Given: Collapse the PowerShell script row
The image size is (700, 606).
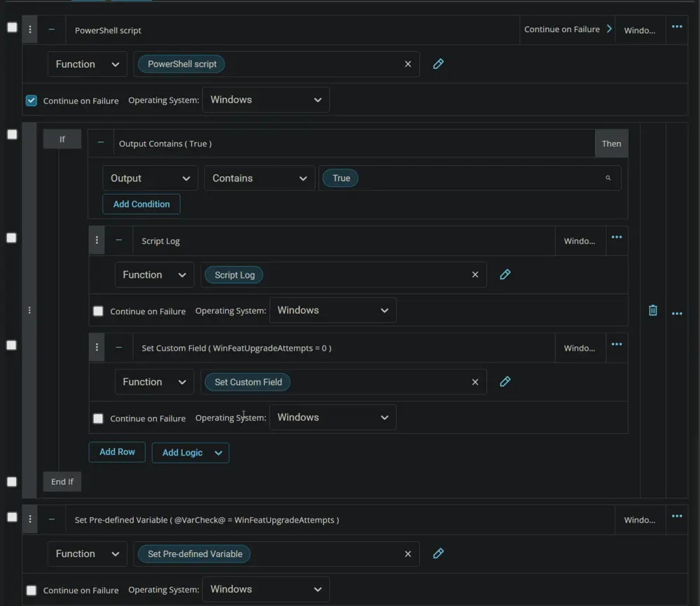Looking at the screenshot, I should [51, 29].
